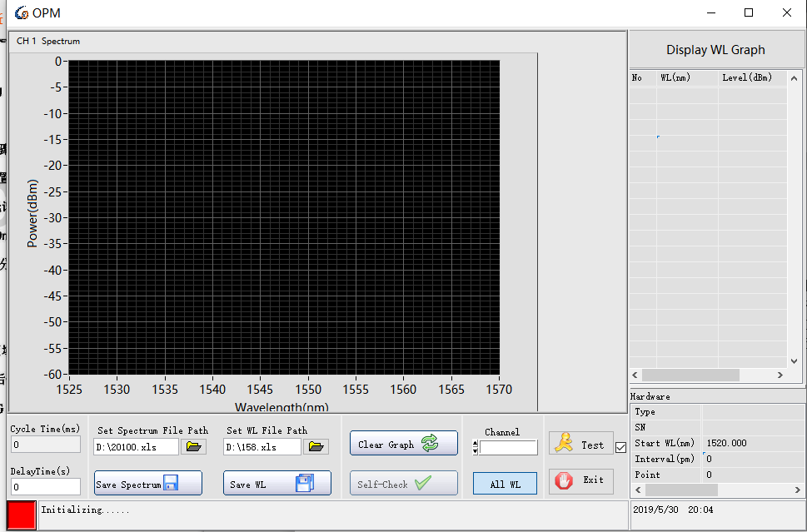Viewport: 807px width, 532px height.
Task: Browse for the WL file path folder
Action: (316, 447)
